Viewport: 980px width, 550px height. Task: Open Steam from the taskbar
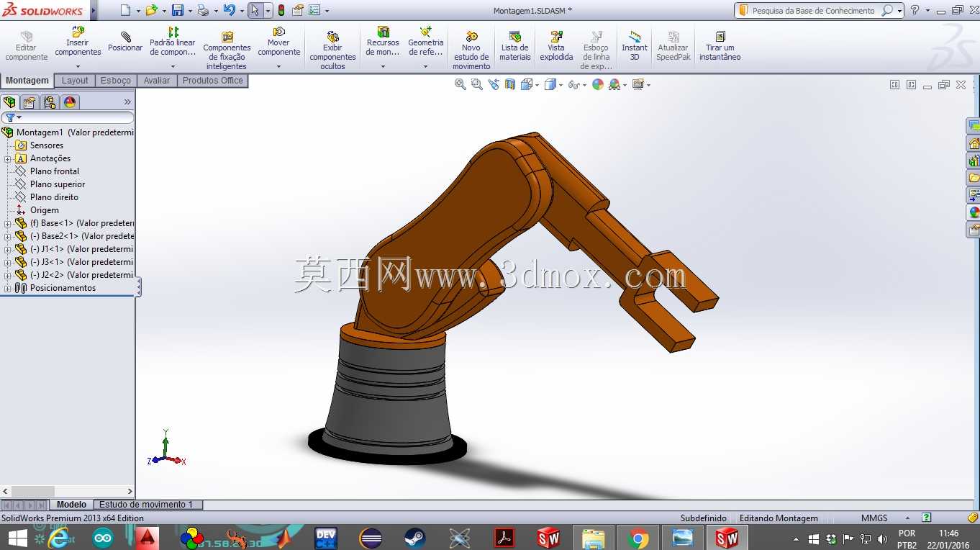[414, 538]
